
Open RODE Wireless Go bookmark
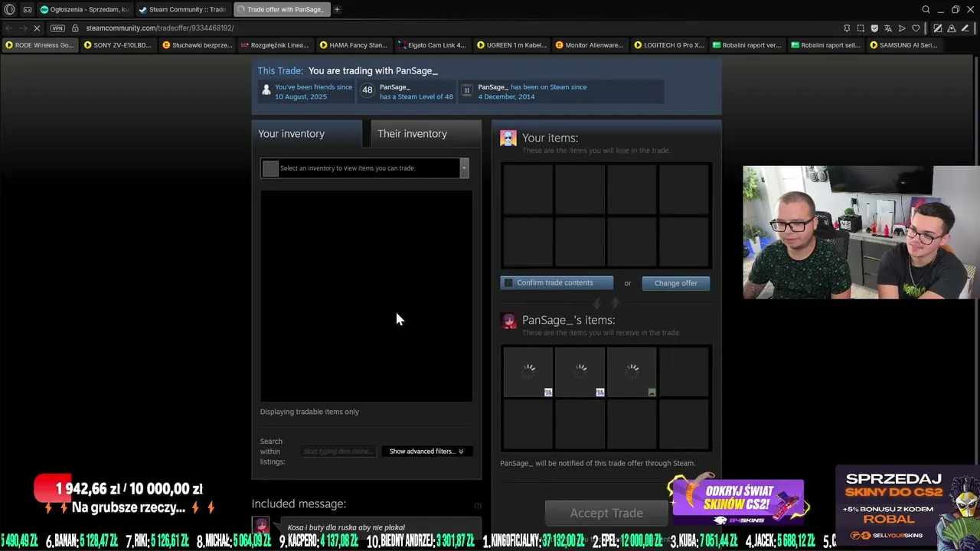point(40,45)
